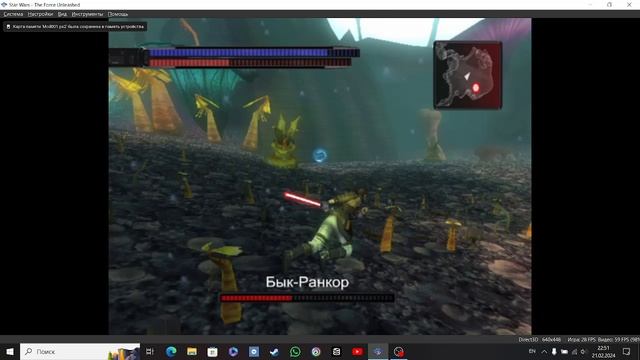
Task: Click the volume tray icon
Action: click(583, 351)
